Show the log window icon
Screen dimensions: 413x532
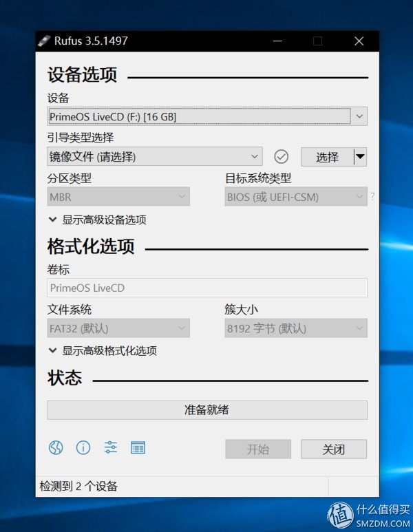138,447
